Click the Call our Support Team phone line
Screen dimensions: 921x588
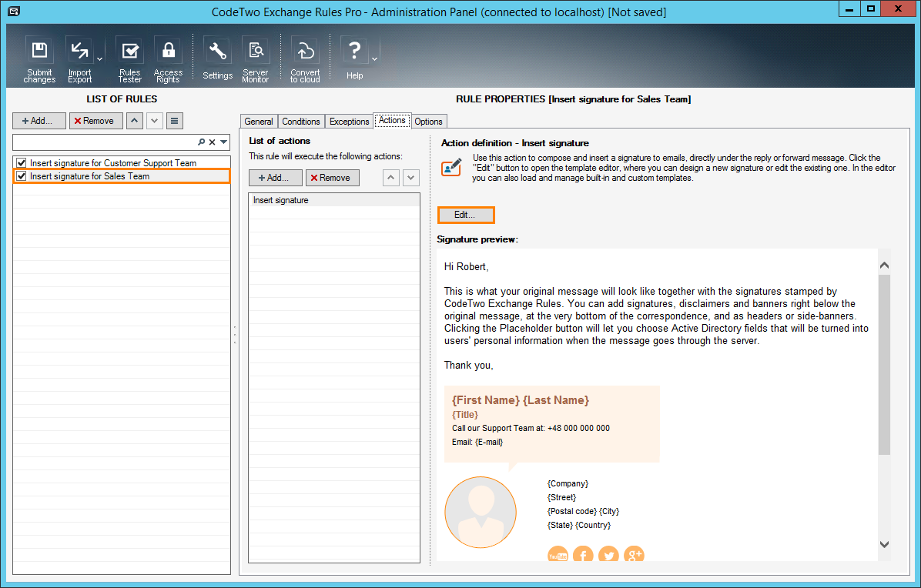[531, 429]
